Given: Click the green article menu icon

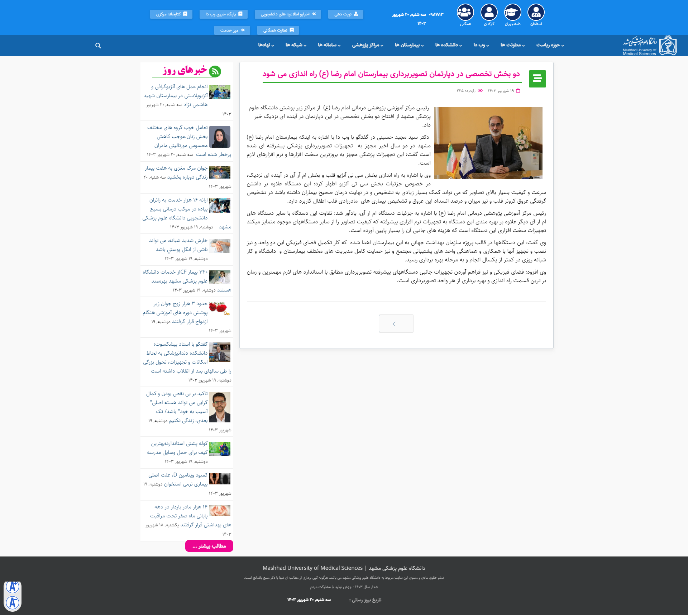Looking at the screenshot, I should point(537,79).
